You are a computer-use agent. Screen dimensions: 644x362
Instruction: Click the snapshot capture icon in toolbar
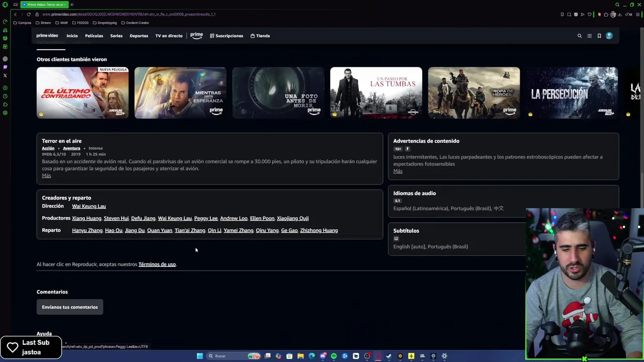569,14
